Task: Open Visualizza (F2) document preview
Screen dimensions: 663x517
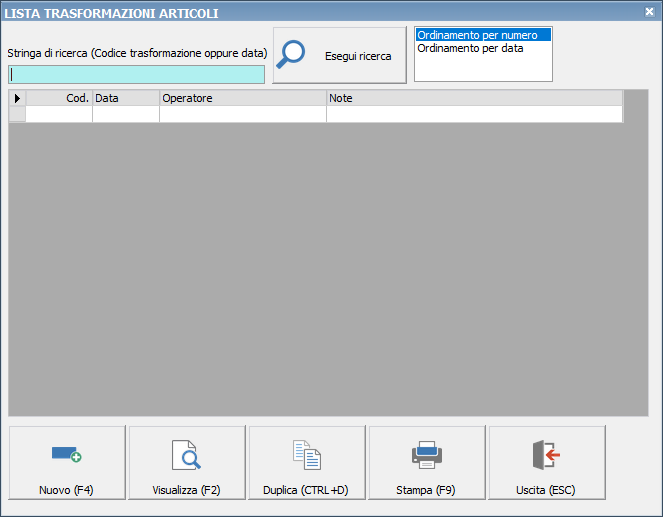Action: pos(187,464)
